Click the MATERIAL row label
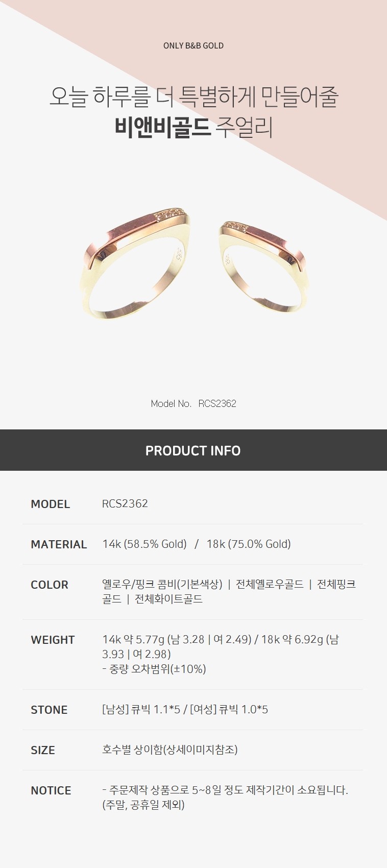The width and height of the screenshot is (387, 868). 59,544
